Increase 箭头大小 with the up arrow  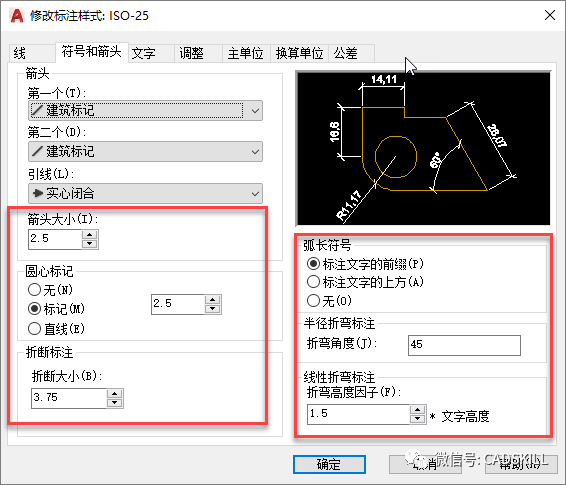tap(90, 235)
